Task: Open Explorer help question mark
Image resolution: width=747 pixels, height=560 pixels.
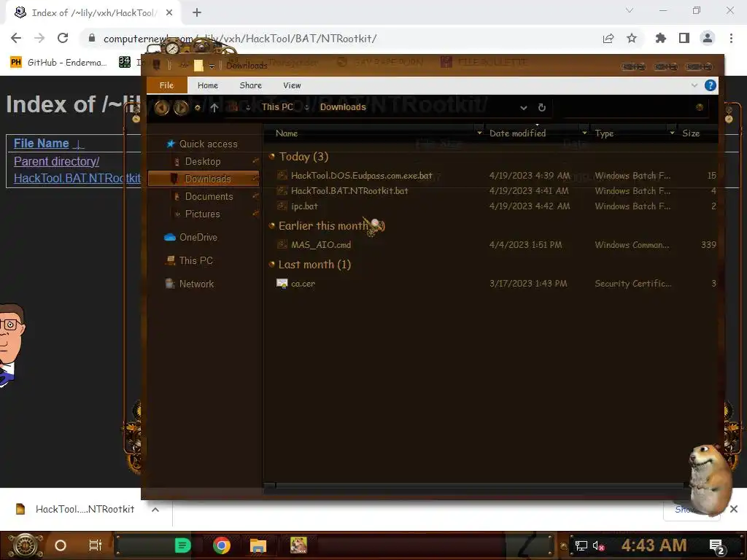Action: (x=711, y=85)
